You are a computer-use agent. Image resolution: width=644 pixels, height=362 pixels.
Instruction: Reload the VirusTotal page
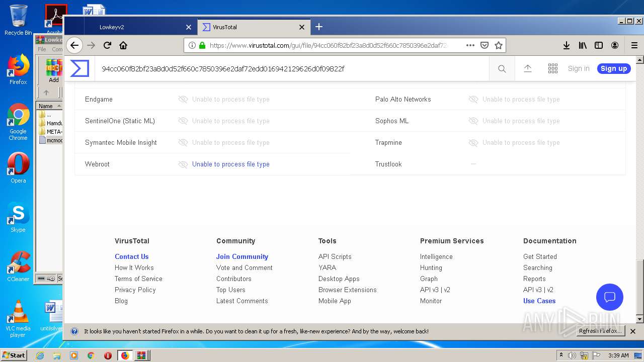pos(107,45)
